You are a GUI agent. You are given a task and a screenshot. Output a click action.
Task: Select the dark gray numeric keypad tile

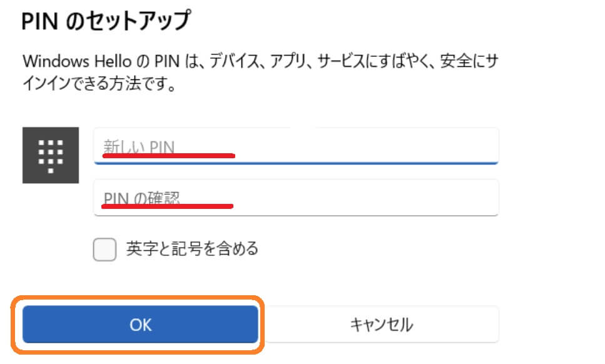pyautogui.click(x=51, y=155)
